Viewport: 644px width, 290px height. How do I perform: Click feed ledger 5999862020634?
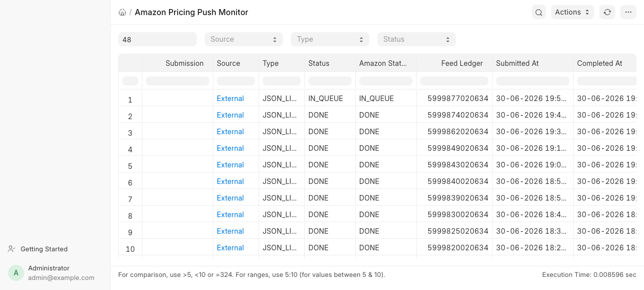(x=458, y=132)
